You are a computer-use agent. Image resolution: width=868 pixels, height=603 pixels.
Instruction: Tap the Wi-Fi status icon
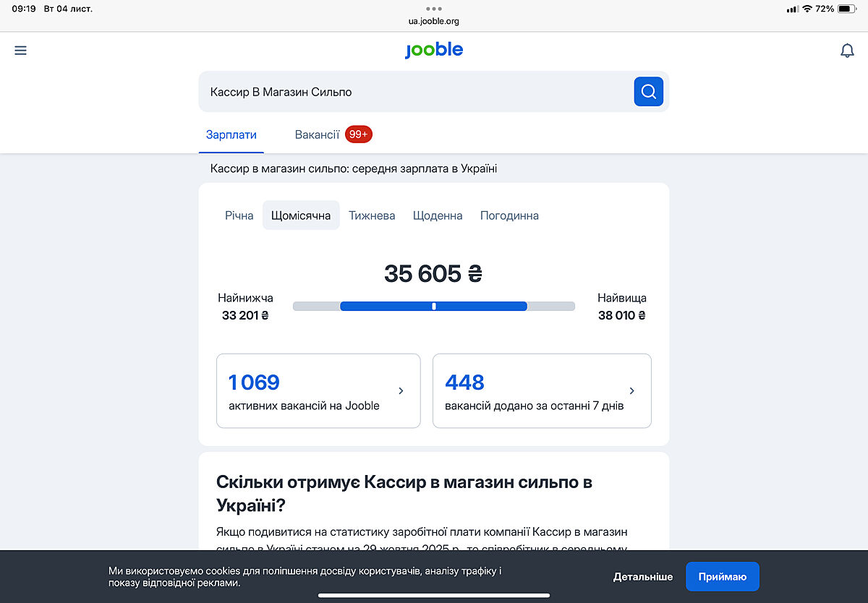pos(807,9)
